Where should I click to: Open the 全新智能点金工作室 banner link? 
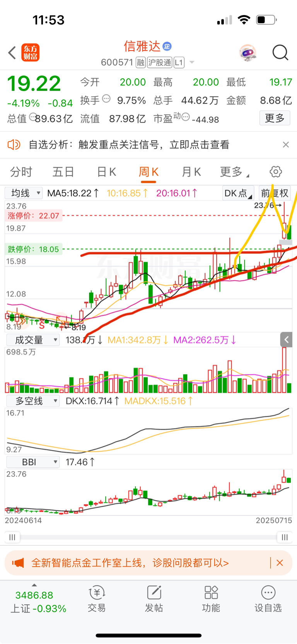pos(130,563)
